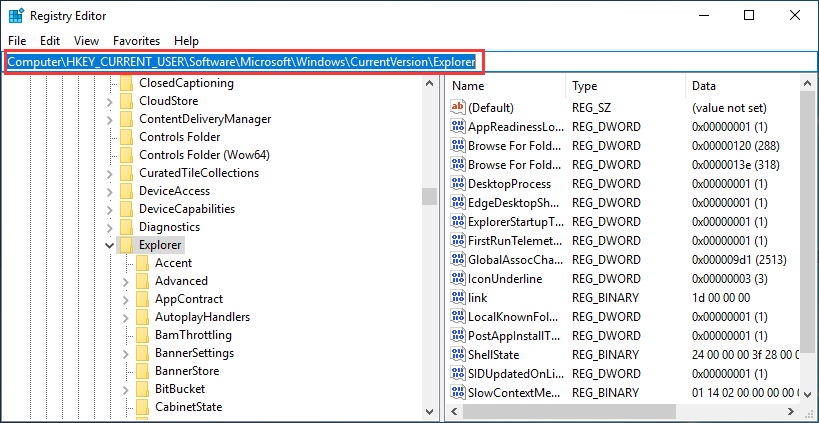The width and height of the screenshot is (819, 423).
Task: Click the tree pane scroll up arrow
Action: click(x=429, y=83)
